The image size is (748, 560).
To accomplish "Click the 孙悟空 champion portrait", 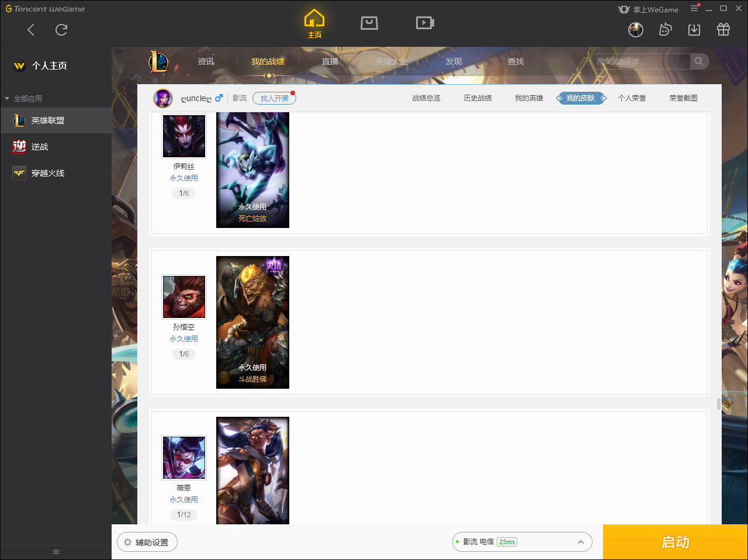I will point(184,297).
